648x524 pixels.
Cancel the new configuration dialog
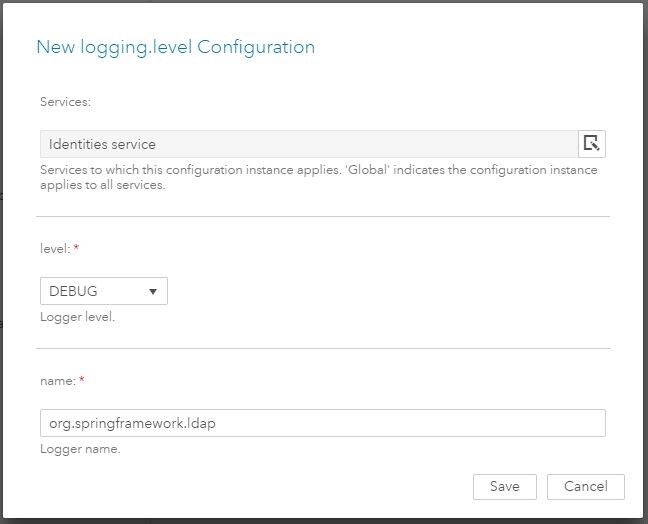tap(585, 486)
